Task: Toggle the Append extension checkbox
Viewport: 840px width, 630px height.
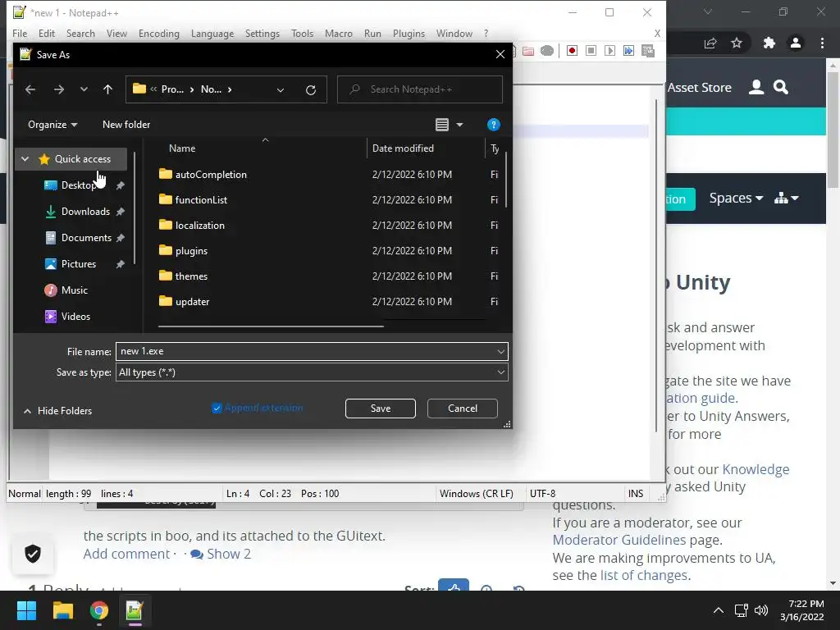Action: [217, 409]
